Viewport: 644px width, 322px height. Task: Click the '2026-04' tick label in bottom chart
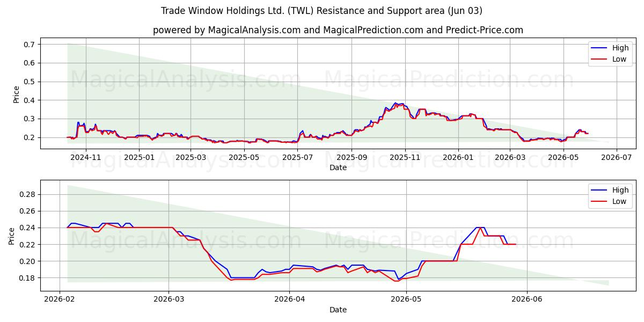click(289, 299)
